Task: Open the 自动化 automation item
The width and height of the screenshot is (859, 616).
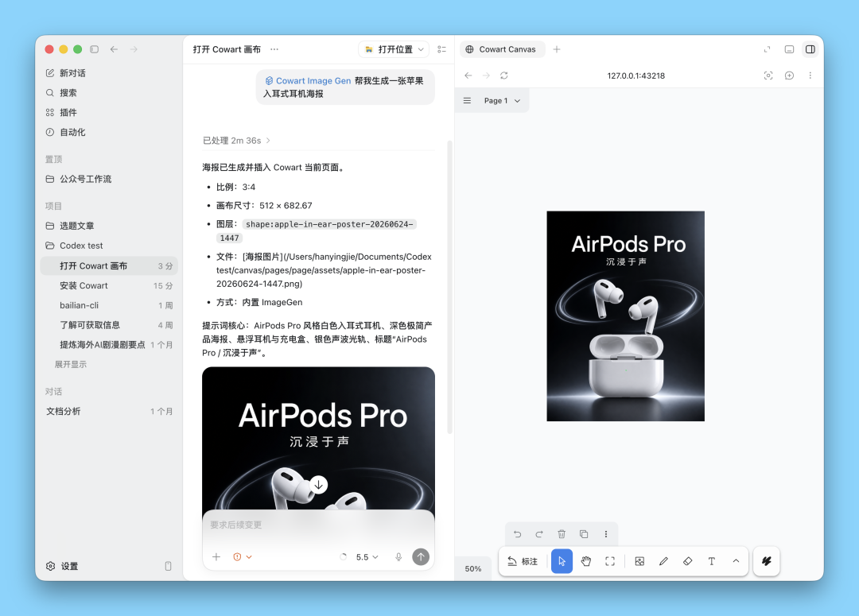Action: pyautogui.click(x=109, y=132)
